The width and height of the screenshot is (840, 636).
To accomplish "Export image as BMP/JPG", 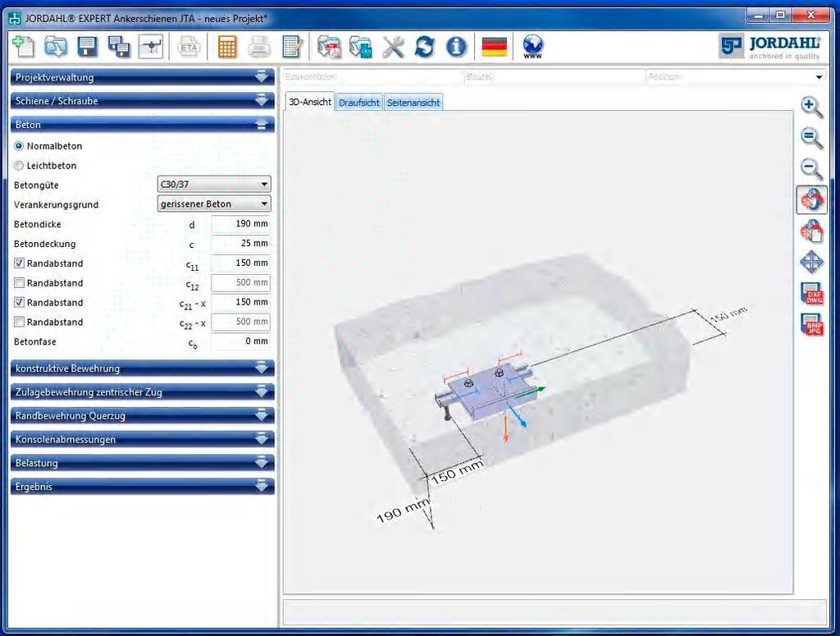I will [811, 325].
